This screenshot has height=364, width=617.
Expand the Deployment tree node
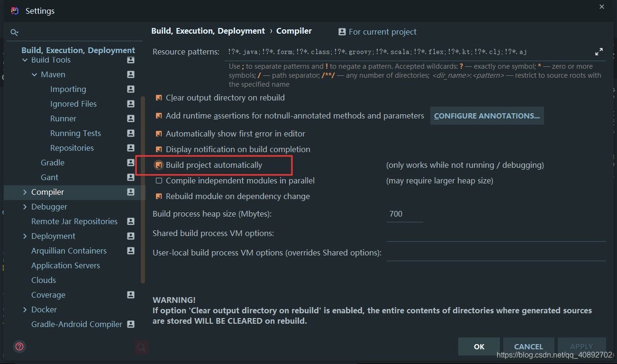[25, 236]
